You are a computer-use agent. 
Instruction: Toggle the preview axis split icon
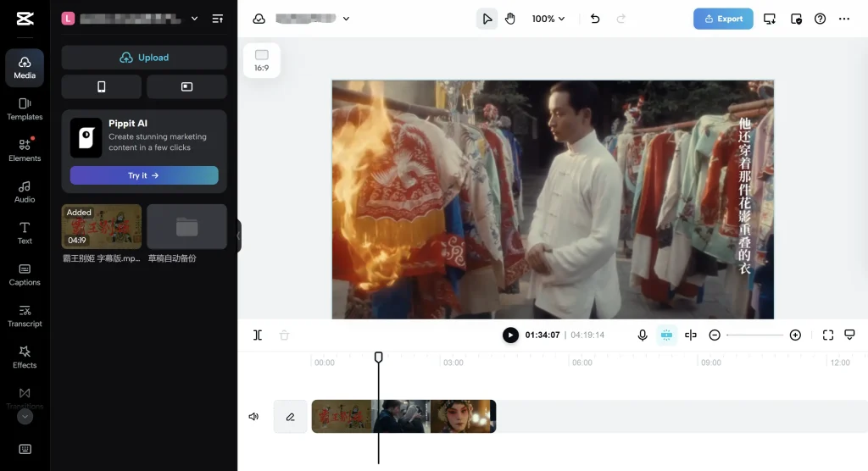click(690, 335)
